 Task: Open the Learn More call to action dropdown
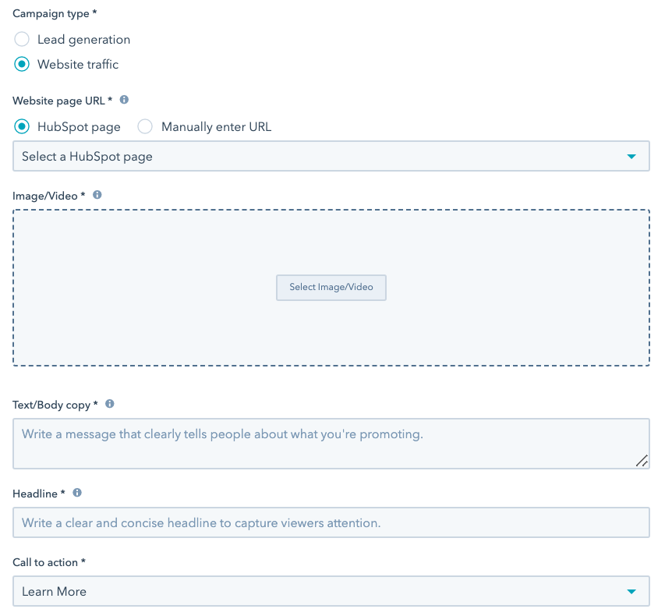[331, 592]
